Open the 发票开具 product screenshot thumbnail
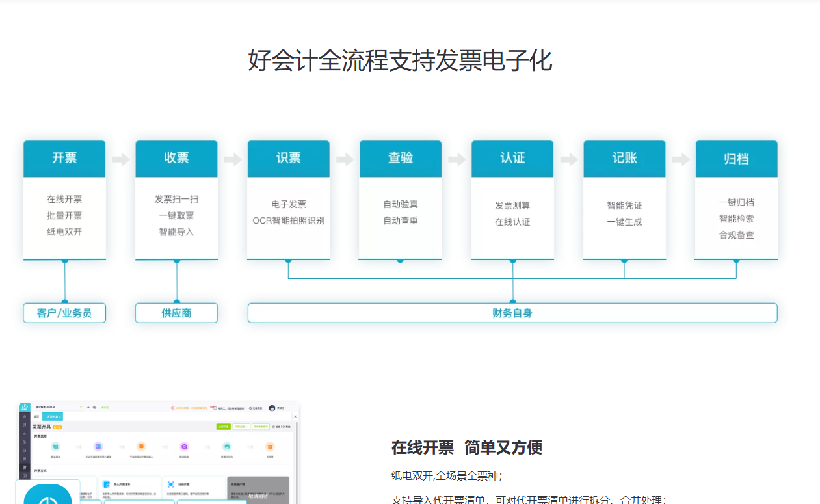Screen dimensions: 820x504 [x=159, y=453]
